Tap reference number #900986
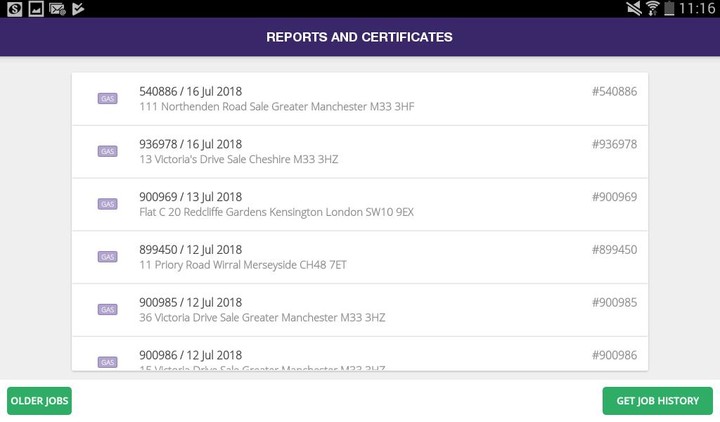This screenshot has height=422, width=720. 614,355
